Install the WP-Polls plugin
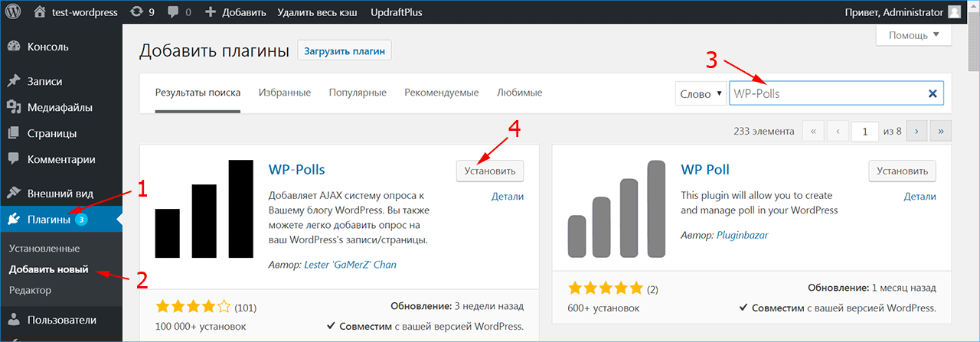This screenshot has height=342, width=980. 490,171
